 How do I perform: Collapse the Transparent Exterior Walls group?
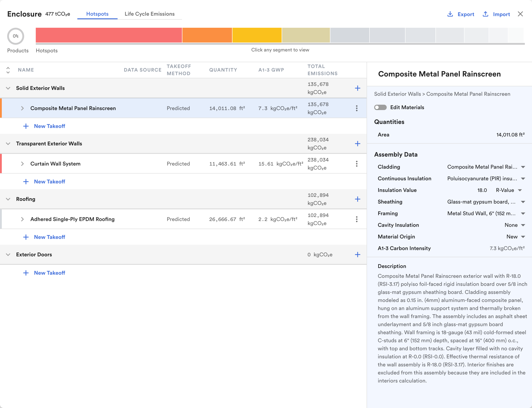8,144
